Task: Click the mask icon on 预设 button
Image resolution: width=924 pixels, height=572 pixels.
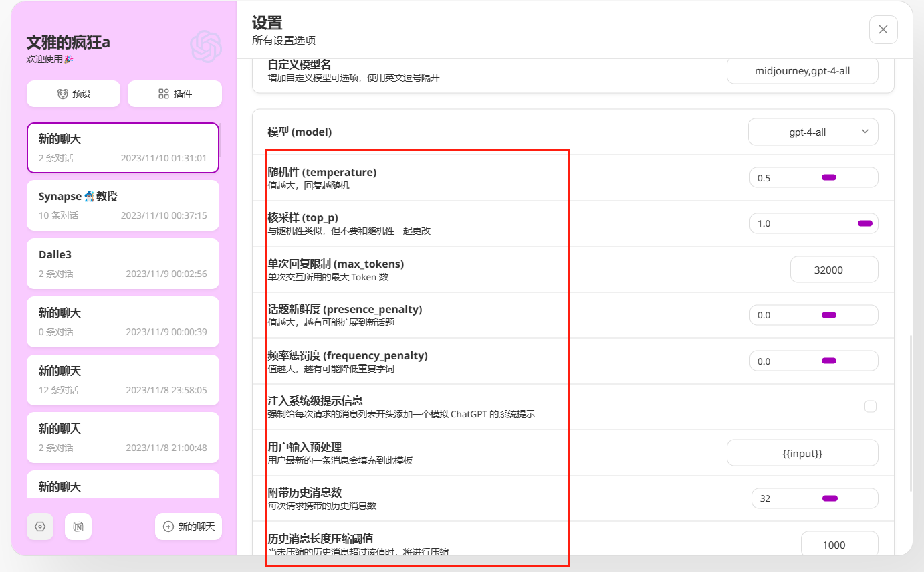Action: [62, 93]
